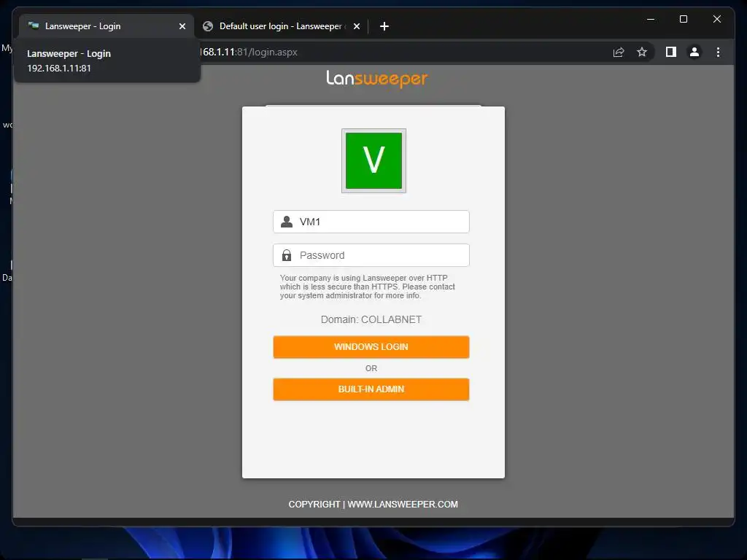Close the Default user login tab
747x560 pixels.
click(356, 26)
